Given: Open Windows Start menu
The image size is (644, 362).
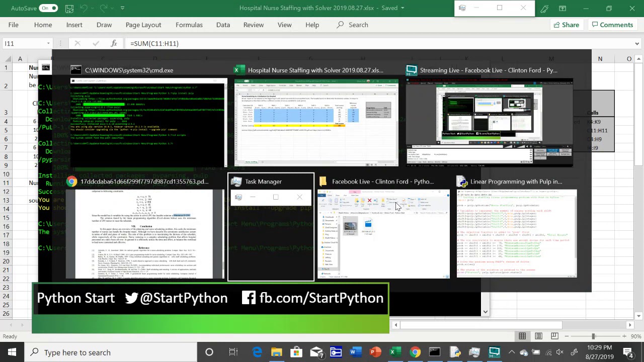Looking at the screenshot, I should (12, 352).
